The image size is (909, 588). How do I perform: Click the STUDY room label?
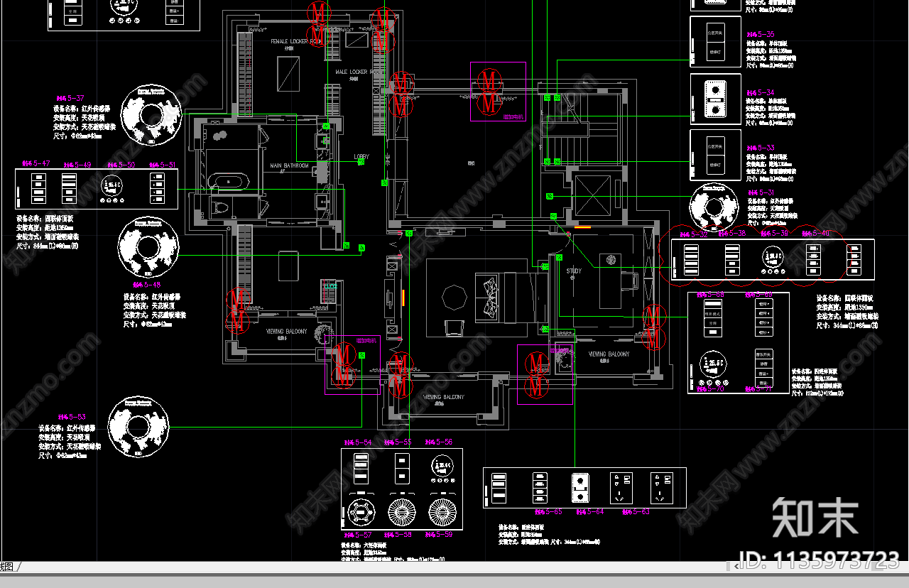click(x=574, y=271)
